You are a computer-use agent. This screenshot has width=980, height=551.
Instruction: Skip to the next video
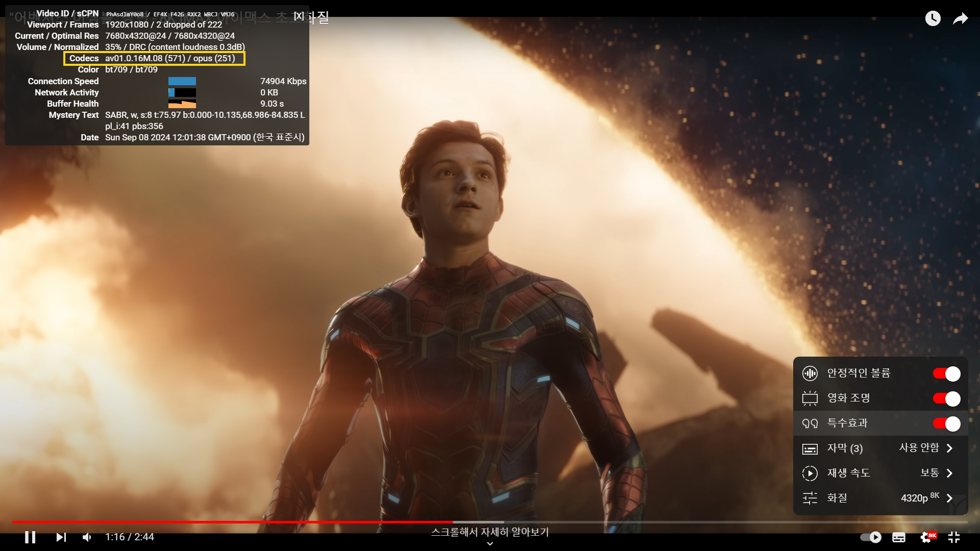(x=61, y=537)
